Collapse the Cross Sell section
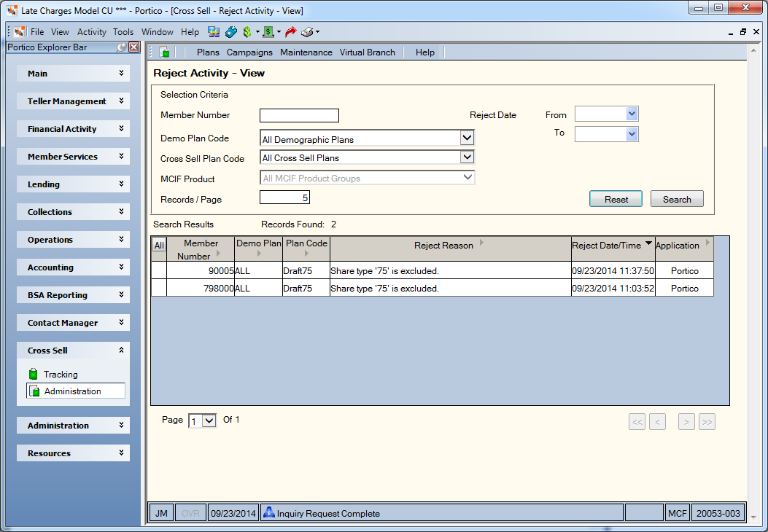 73,350
